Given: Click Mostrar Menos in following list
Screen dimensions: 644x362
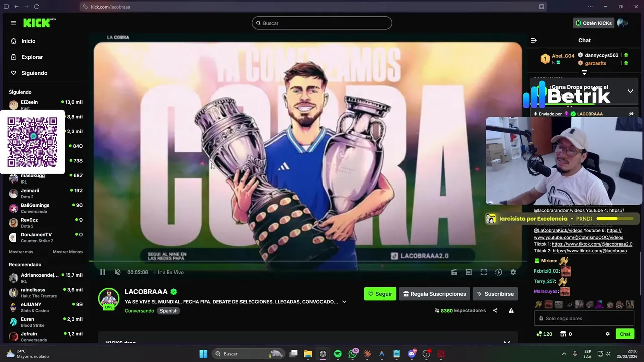Looking at the screenshot, I should [67, 252].
